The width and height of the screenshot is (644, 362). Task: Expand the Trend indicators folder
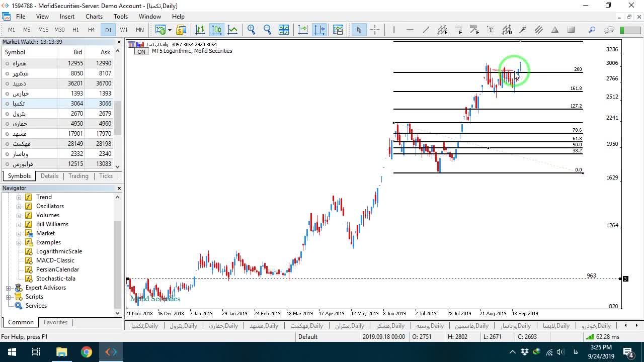19,197
